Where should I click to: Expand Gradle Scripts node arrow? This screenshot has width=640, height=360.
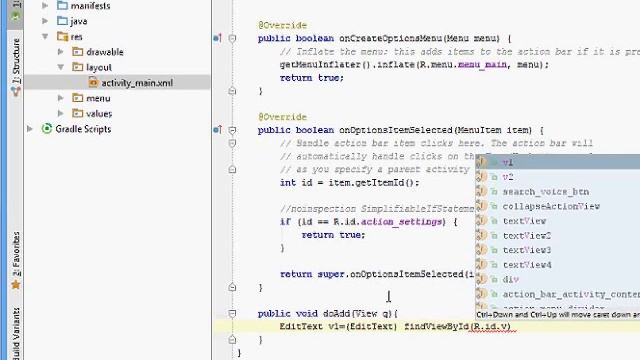click(30, 129)
